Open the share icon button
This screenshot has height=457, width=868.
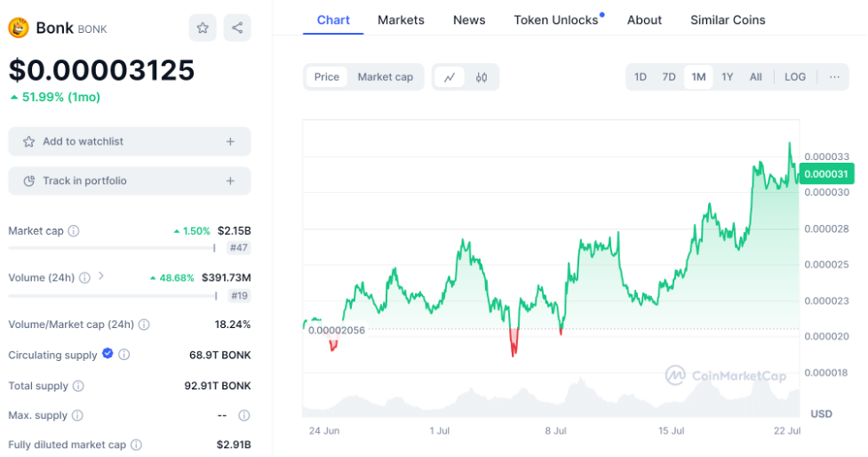click(237, 28)
